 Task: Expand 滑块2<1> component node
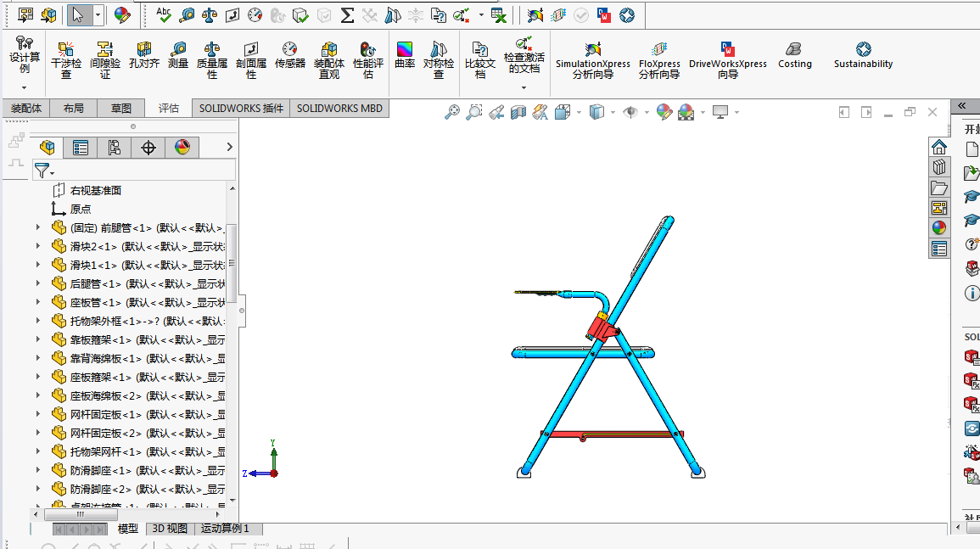[38, 246]
